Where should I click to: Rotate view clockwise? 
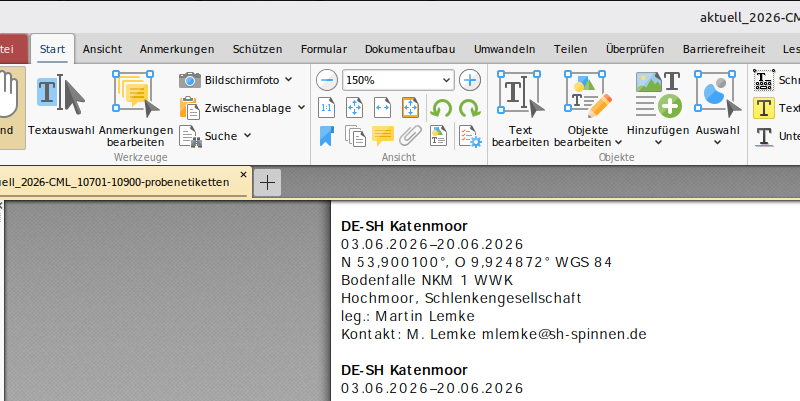click(x=469, y=108)
